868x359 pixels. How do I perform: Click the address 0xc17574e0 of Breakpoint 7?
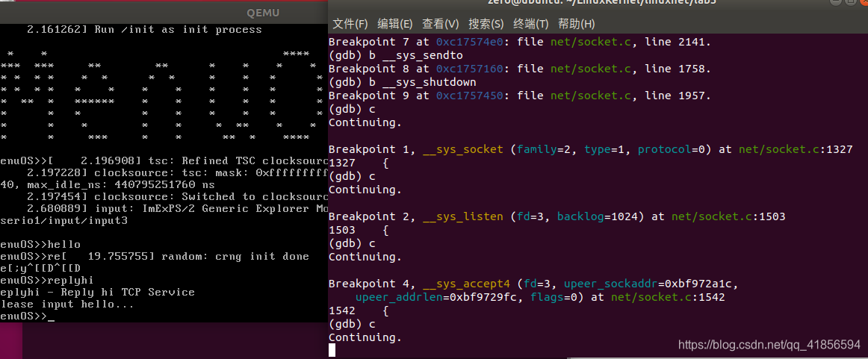coord(470,42)
